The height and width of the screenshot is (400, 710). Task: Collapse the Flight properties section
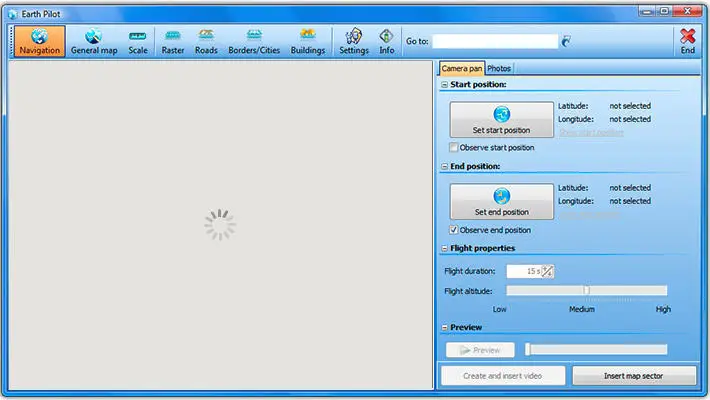pos(445,248)
